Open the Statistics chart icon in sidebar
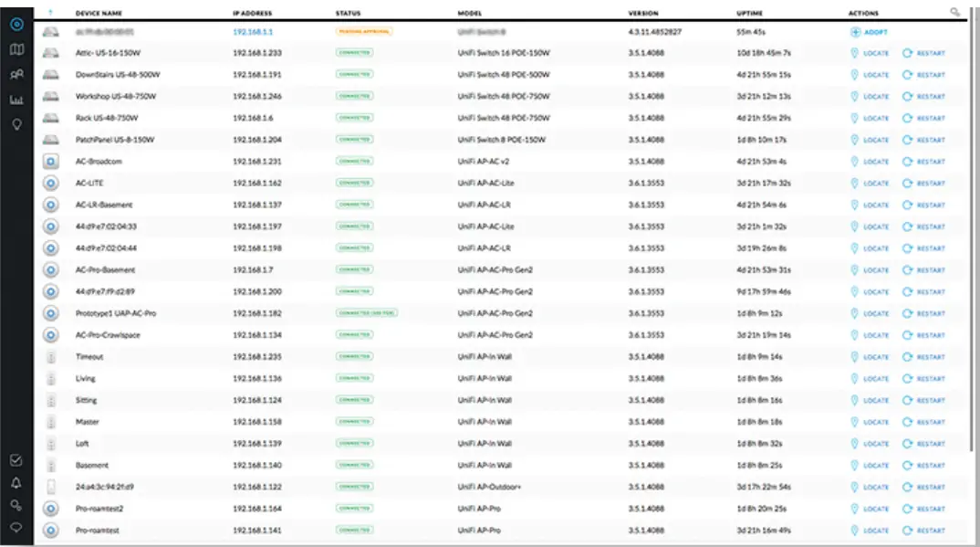This screenshot has width=980, height=547. click(x=16, y=100)
